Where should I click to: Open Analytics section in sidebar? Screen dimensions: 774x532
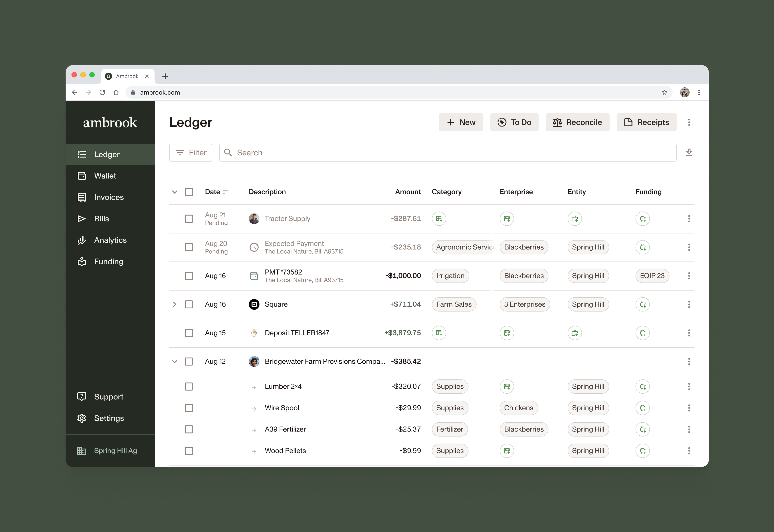tap(110, 240)
